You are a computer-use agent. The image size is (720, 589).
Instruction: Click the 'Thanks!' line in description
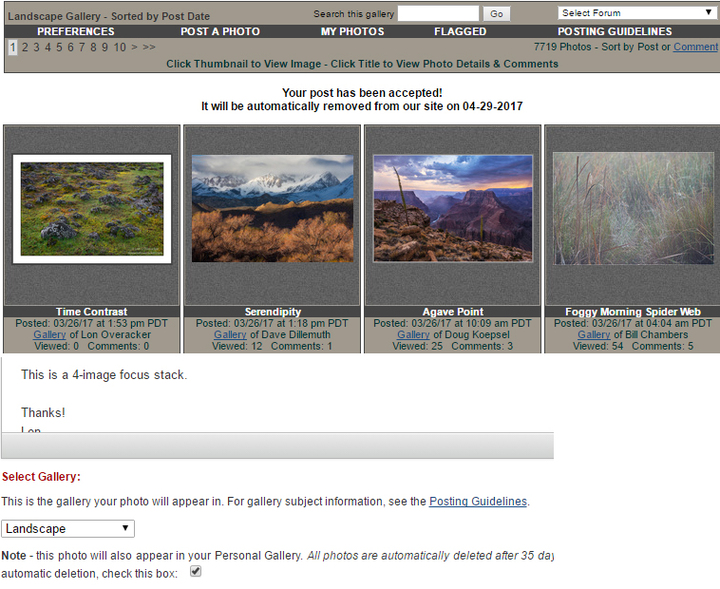tap(43, 413)
